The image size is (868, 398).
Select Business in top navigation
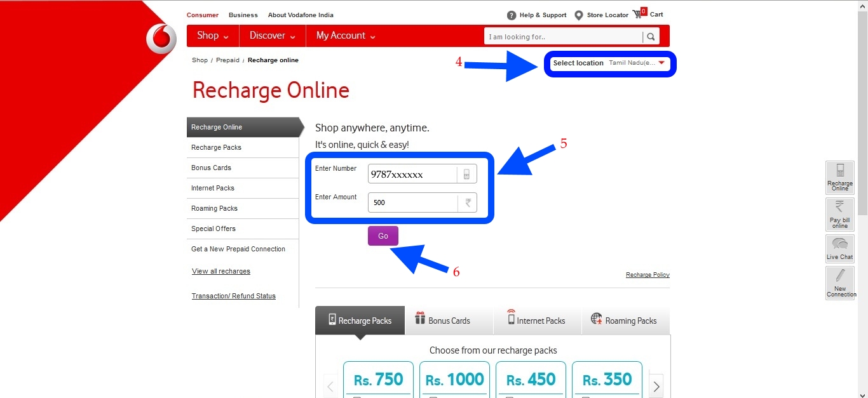[x=243, y=15]
